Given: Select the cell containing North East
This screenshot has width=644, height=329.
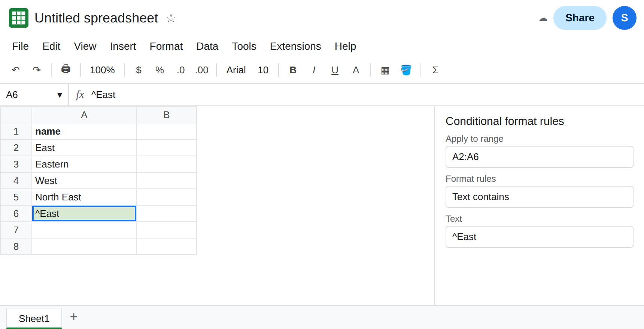Looking at the screenshot, I should coord(84,197).
